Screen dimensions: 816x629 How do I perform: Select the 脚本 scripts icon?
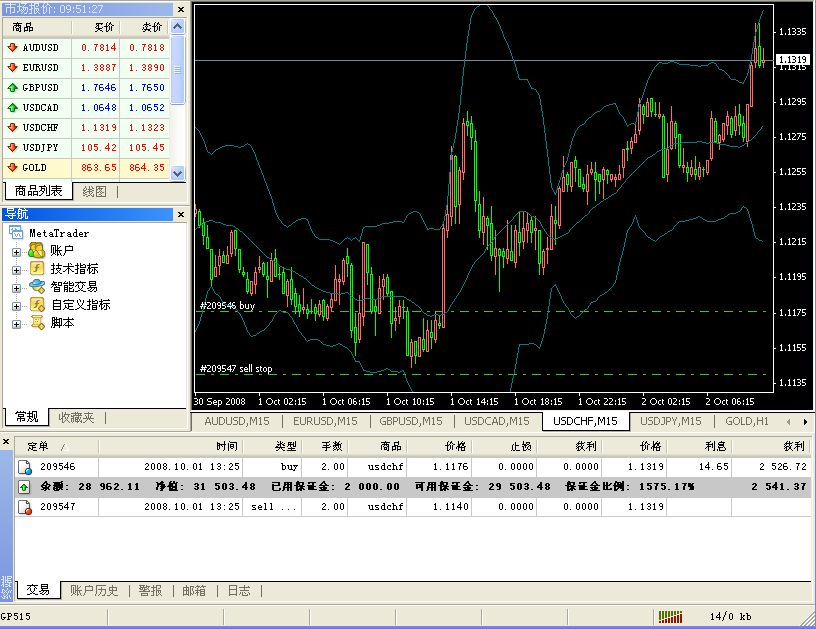[37, 323]
